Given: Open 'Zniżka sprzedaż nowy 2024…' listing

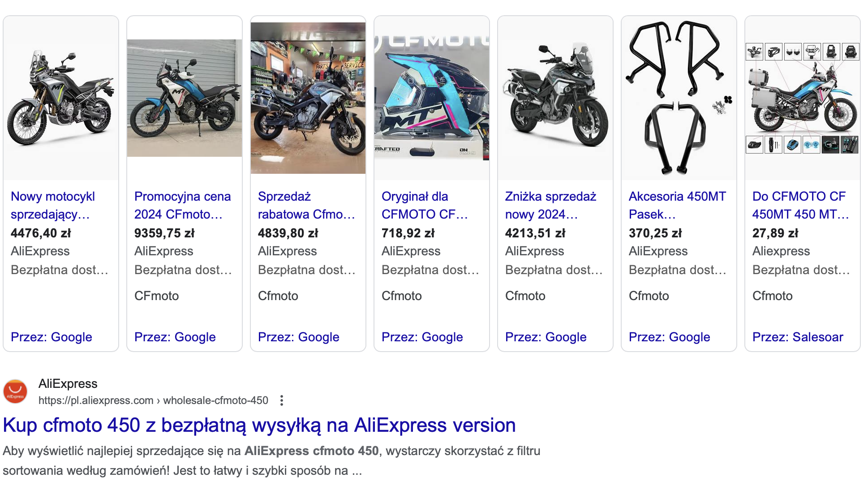Looking at the screenshot, I should click(550, 205).
